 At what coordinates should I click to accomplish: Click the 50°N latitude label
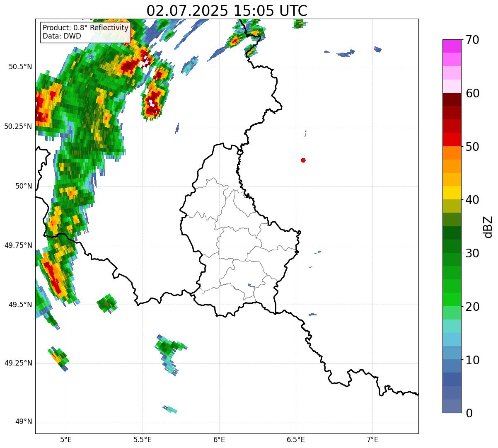click(x=24, y=186)
